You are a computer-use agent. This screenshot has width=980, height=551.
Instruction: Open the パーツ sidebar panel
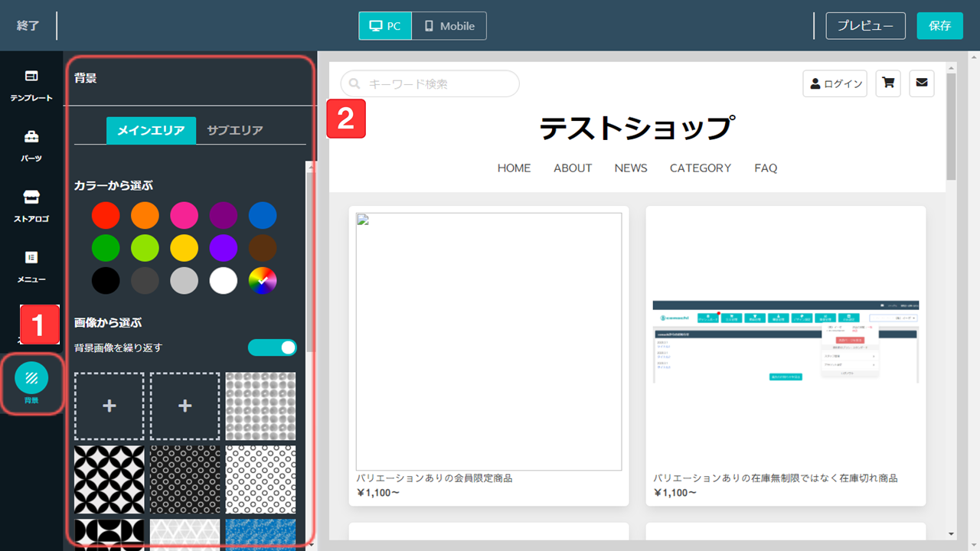tap(31, 145)
